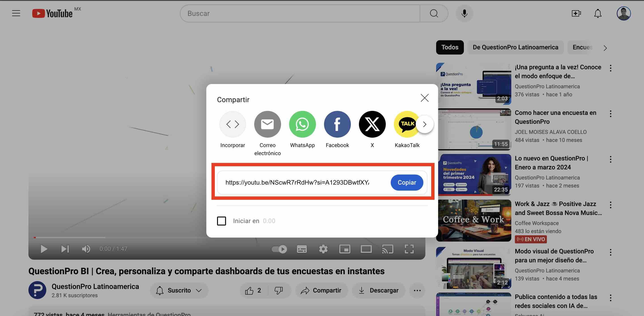
Task: Enter full screen mode
Action: click(409, 249)
